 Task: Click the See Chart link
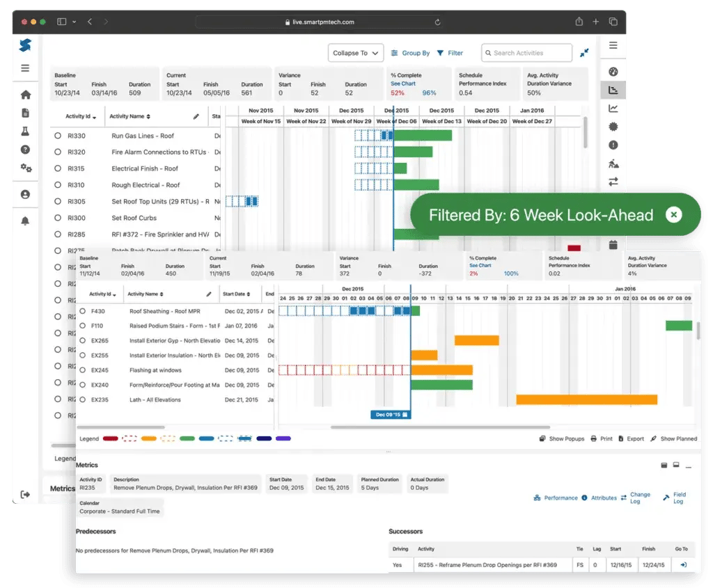(402, 84)
